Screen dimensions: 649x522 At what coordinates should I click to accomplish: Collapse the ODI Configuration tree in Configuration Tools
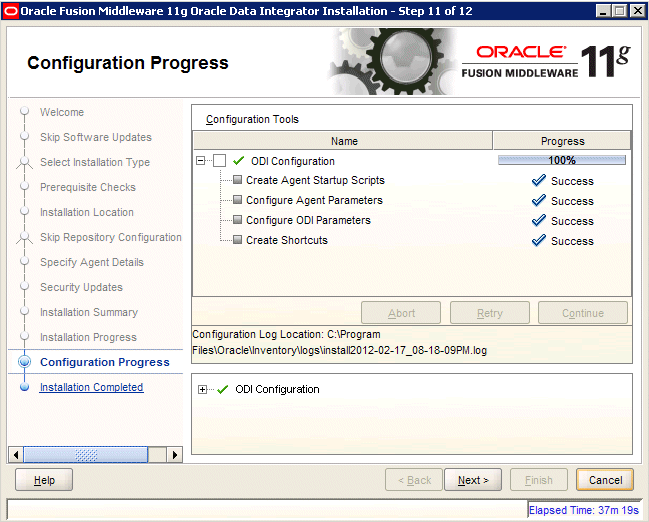[201, 161]
